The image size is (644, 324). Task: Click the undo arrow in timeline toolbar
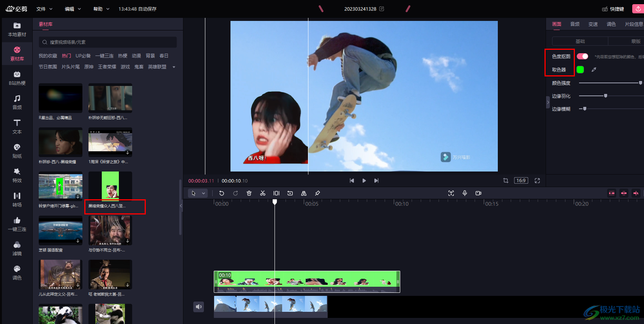tap(222, 193)
